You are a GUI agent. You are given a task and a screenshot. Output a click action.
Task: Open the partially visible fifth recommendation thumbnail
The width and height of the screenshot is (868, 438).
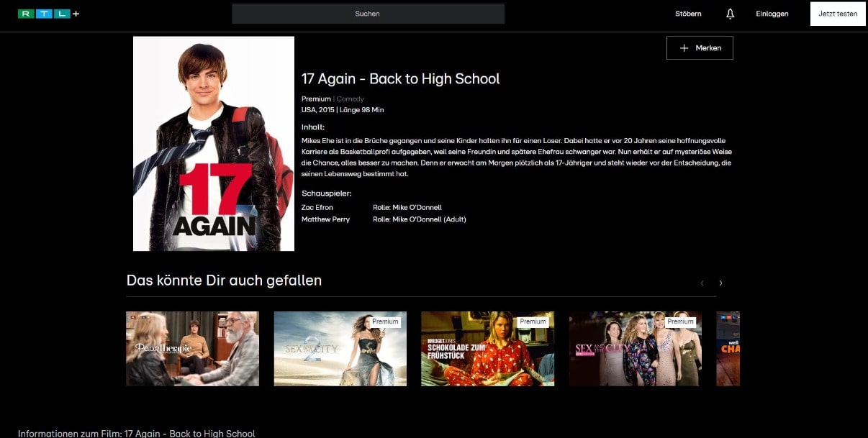(728, 349)
